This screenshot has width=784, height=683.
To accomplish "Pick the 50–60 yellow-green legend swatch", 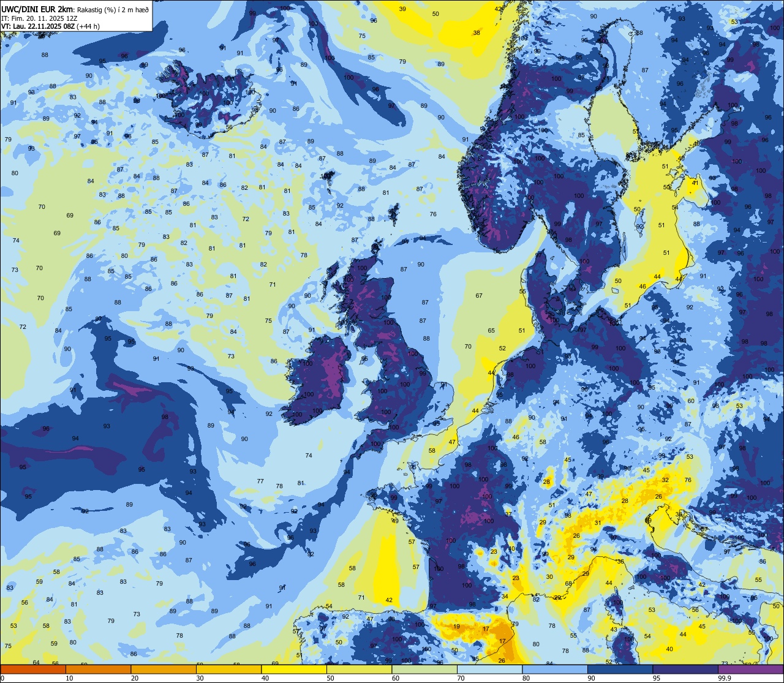I will tap(359, 670).
